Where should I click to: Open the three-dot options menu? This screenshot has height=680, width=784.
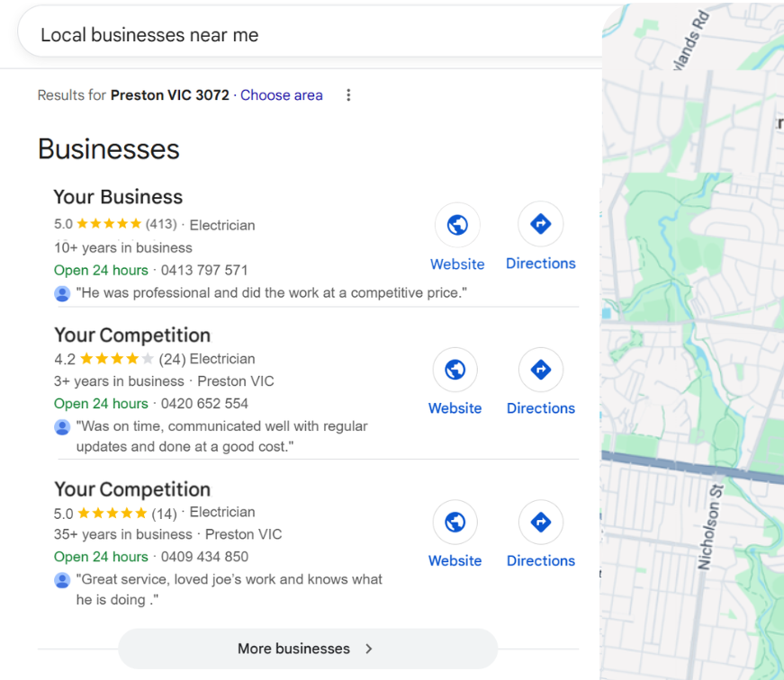[x=348, y=95]
